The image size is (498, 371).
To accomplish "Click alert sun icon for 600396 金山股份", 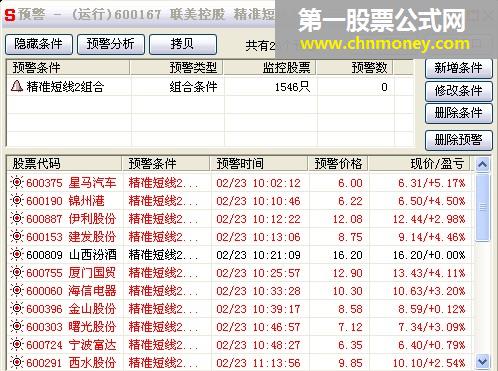I will click(x=16, y=308).
